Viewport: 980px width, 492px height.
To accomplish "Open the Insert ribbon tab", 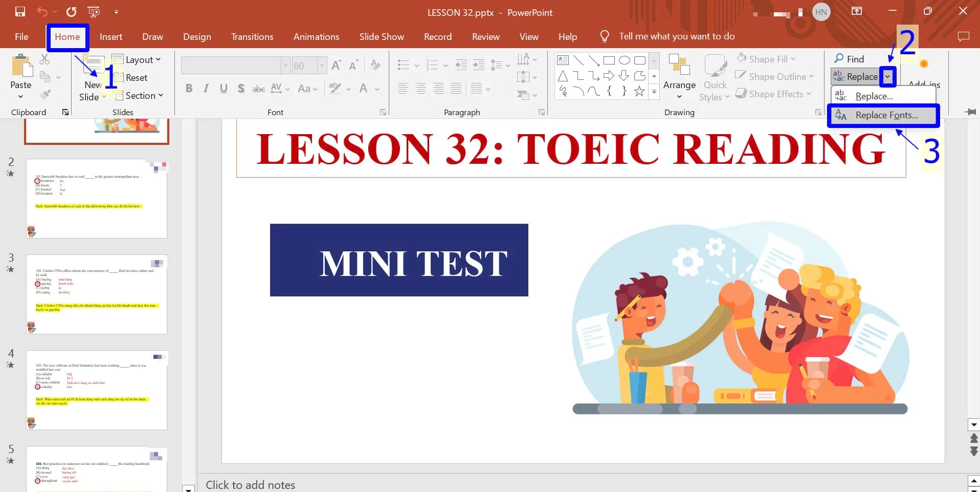I will coord(111,37).
